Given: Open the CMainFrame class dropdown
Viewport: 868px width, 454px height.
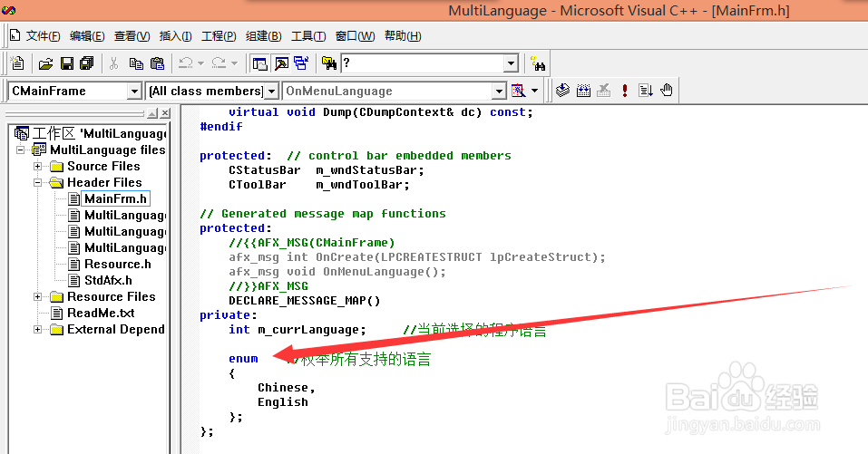Looking at the screenshot, I should [x=134, y=92].
